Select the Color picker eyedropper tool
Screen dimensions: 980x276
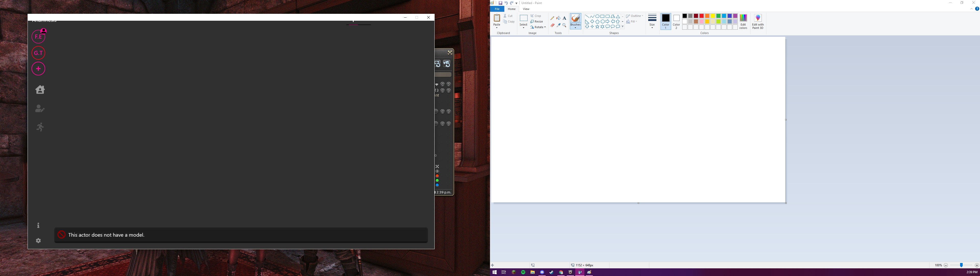[x=558, y=25]
